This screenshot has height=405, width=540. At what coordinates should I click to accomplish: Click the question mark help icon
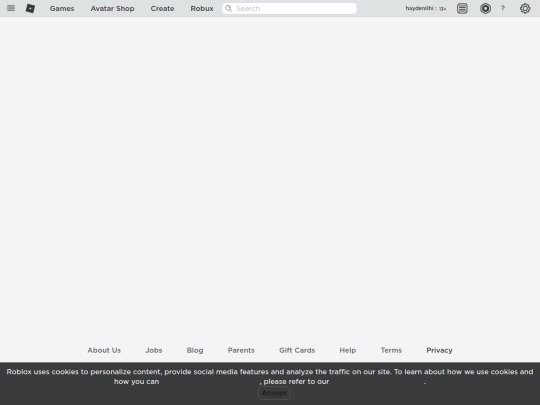(x=503, y=8)
